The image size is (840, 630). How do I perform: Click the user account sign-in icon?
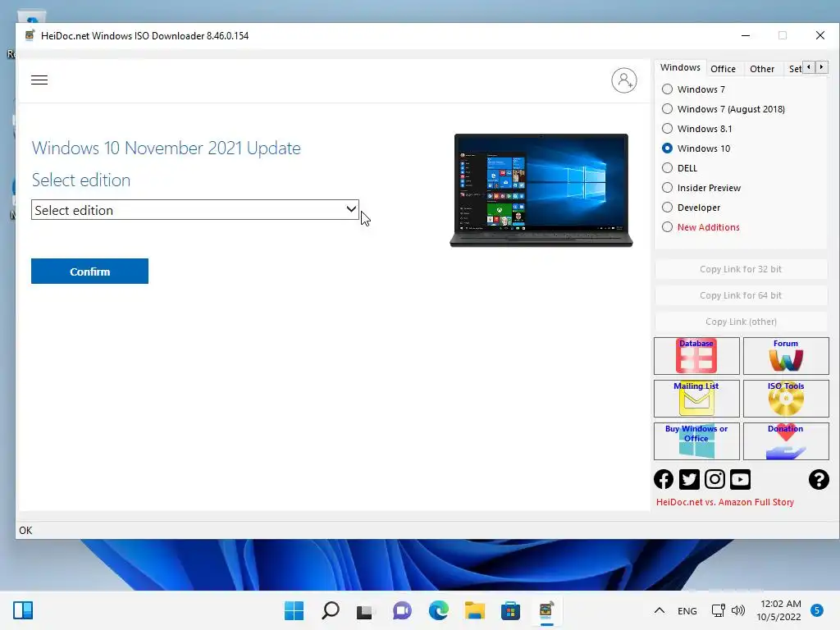point(624,80)
